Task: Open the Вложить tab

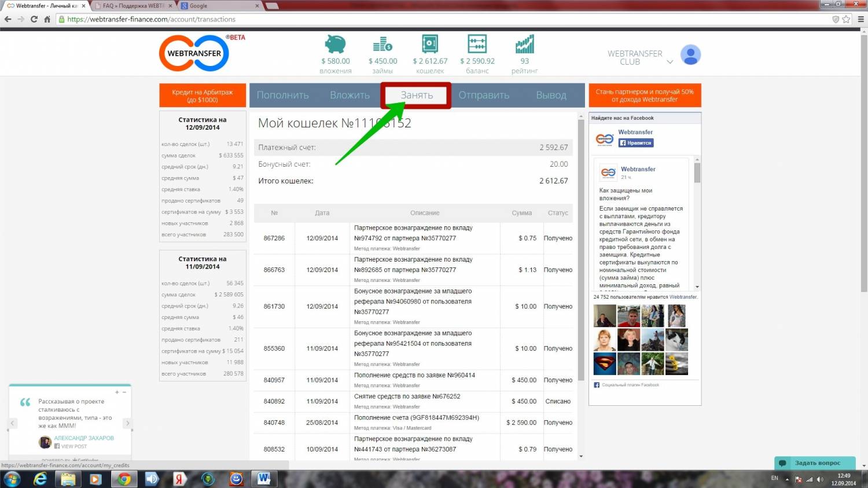Action: click(x=350, y=96)
